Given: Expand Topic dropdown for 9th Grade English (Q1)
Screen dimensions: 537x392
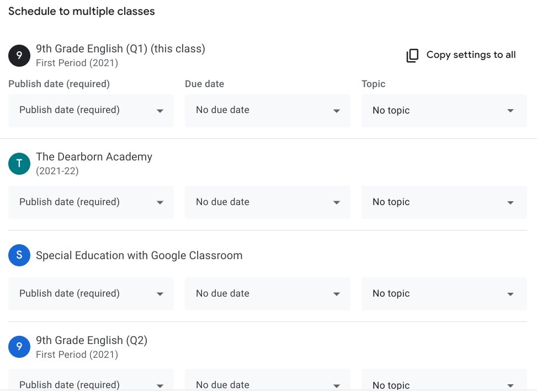Looking at the screenshot, I should click(x=444, y=110).
